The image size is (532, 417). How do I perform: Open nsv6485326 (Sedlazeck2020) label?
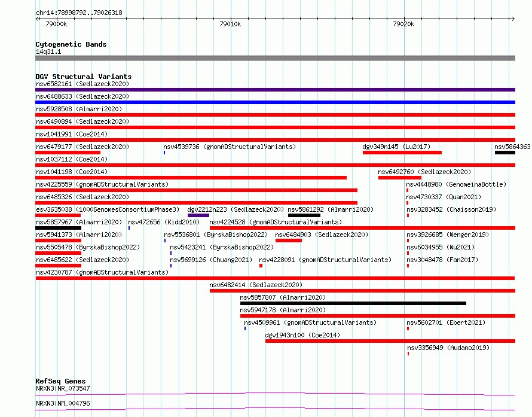coord(82,197)
